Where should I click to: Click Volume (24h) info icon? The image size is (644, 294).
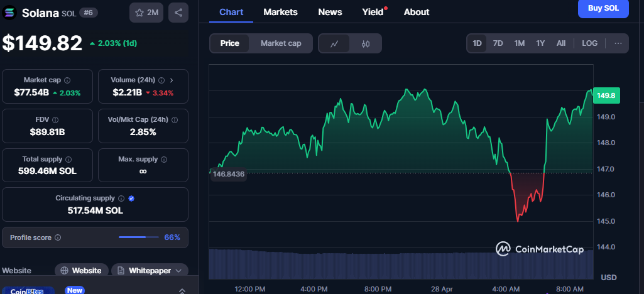pos(162,80)
